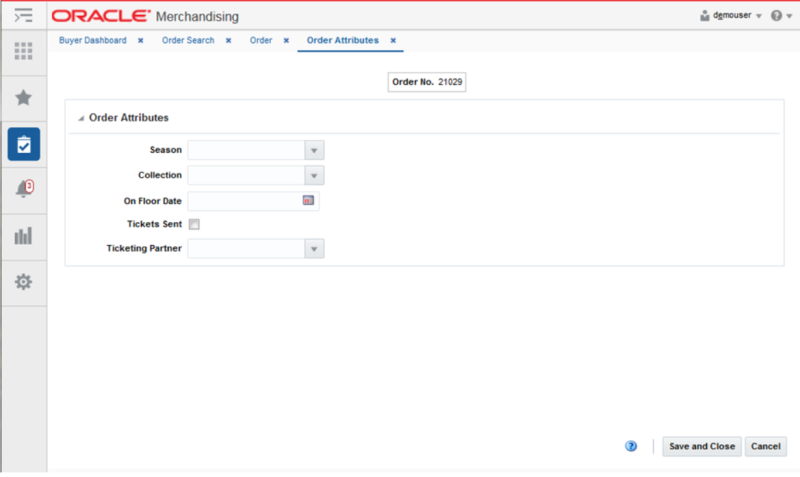The height and width of the screenshot is (477, 800).
Task: Open the Reports bar chart icon
Action: click(23, 236)
